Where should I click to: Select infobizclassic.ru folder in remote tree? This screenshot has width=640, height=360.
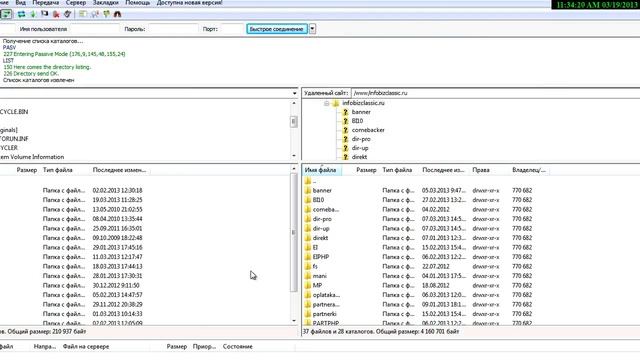point(363,103)
